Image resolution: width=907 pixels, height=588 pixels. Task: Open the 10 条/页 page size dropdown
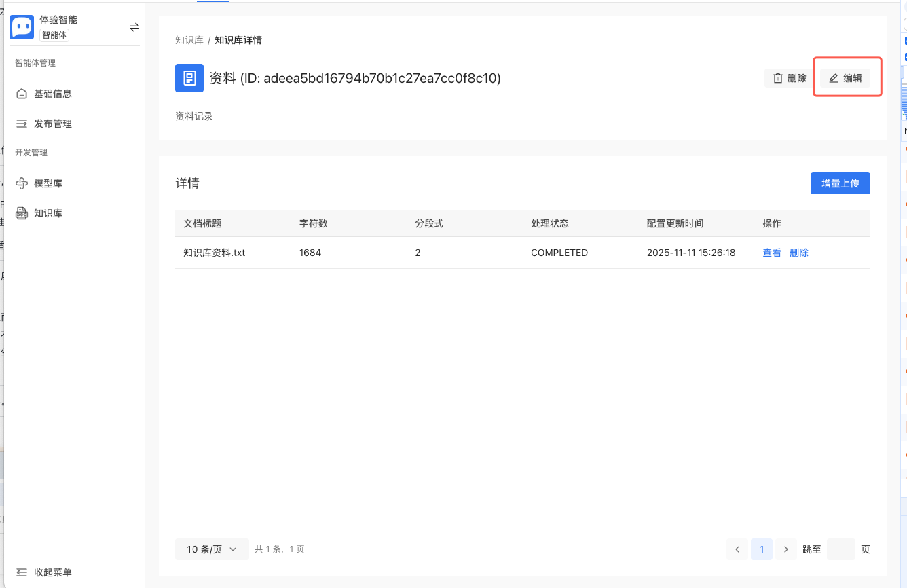(211, 549)
